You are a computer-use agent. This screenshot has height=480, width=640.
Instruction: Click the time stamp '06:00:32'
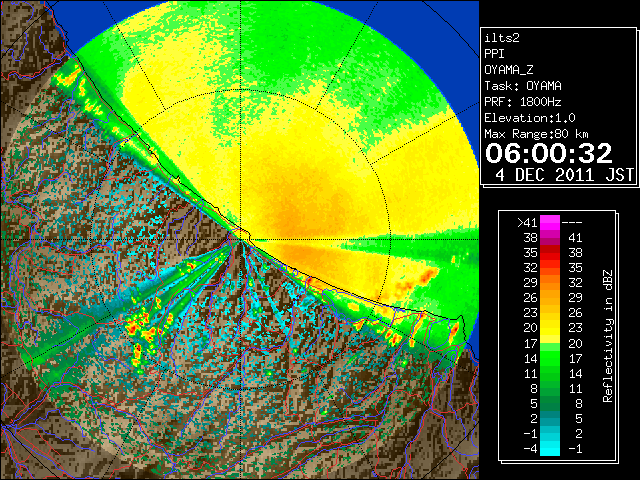tap(549, 153)
